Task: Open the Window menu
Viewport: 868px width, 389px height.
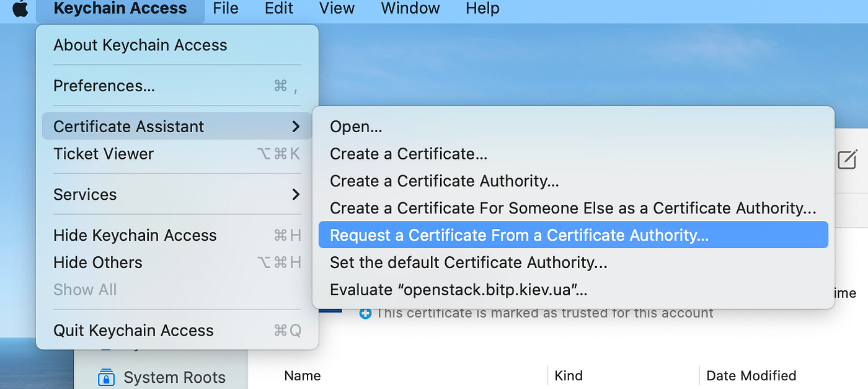Action: tap(409, 9)
